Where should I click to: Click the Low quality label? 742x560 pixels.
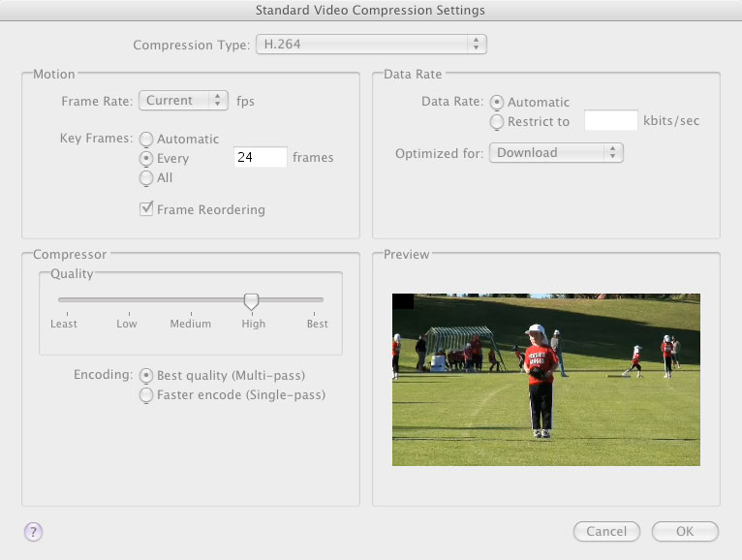[x=127, y=324]
